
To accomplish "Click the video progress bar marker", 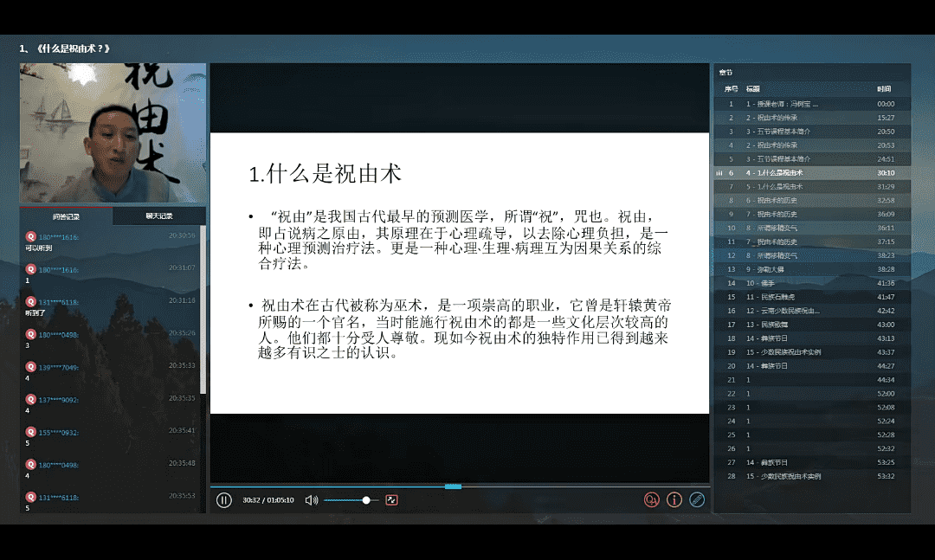I will pyautogui.click(x=453, y=486).
